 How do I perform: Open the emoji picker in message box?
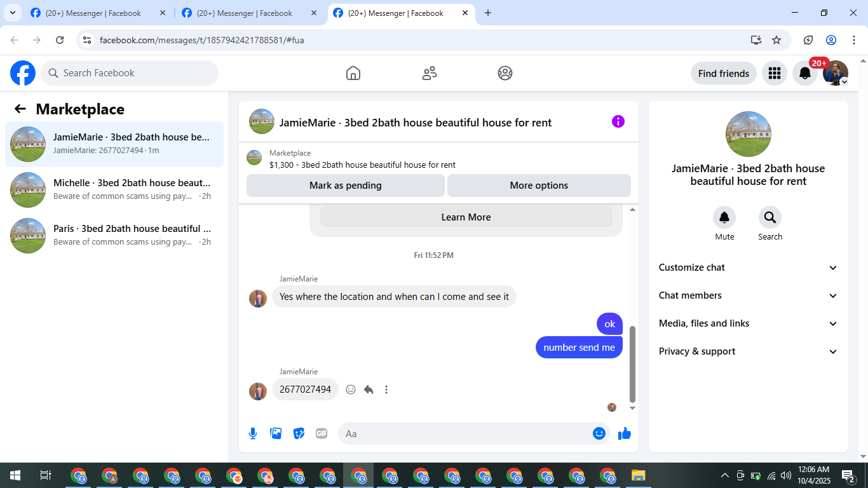(599, 433)
